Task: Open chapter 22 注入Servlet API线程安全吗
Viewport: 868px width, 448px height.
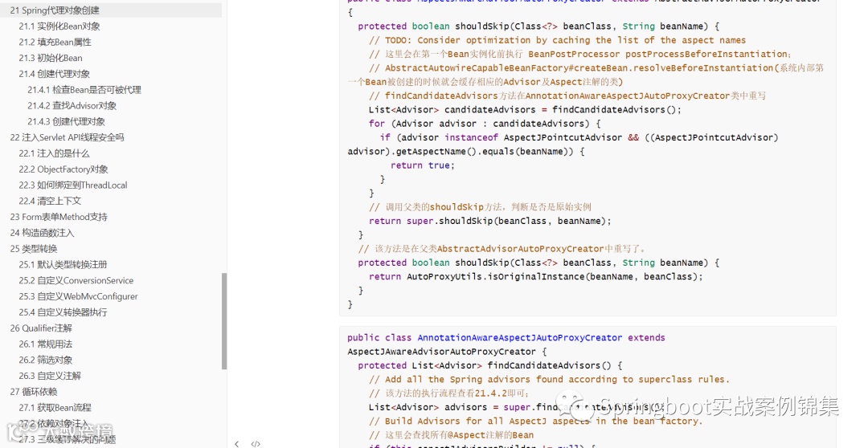Action: tap(67, 137)
